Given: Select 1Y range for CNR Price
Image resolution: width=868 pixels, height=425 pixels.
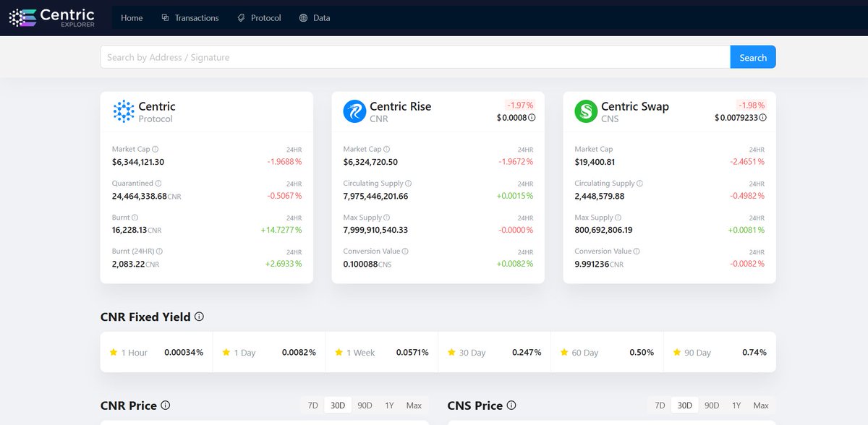Looking at the screenshot, I should (x=389, y=405).
